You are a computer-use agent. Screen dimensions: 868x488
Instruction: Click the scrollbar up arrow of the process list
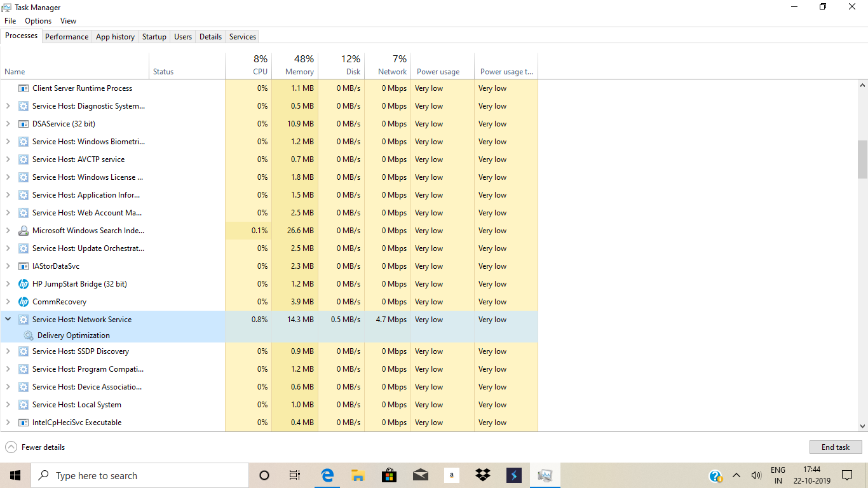point(862,85)
